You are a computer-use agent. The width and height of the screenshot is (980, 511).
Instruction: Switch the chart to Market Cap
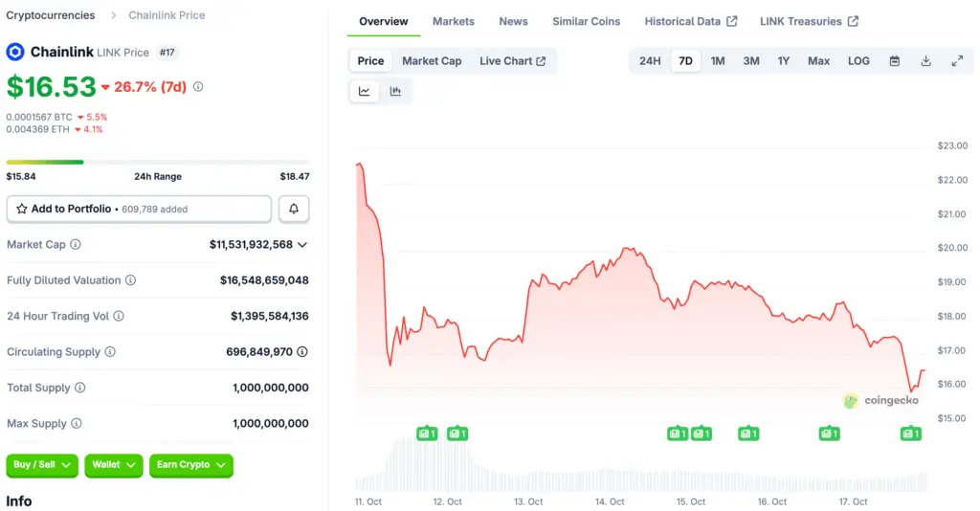click(x=432, y=61)
